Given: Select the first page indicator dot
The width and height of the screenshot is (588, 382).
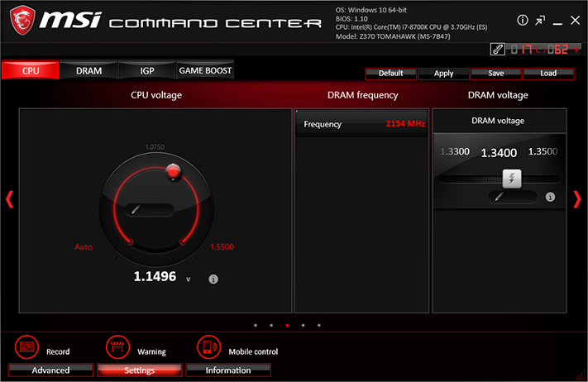Looking at the screenshot, I should tap(256, 326).
